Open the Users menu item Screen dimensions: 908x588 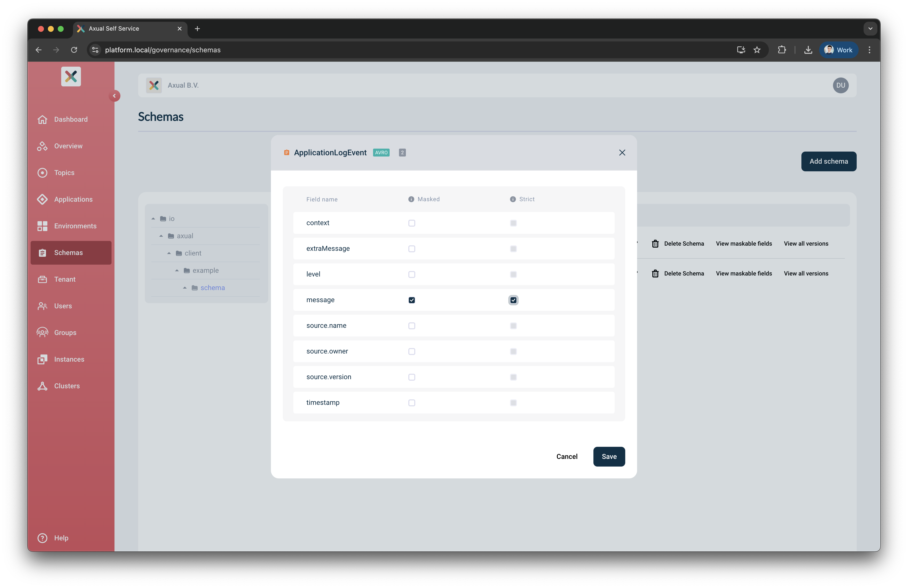point(63,306)
